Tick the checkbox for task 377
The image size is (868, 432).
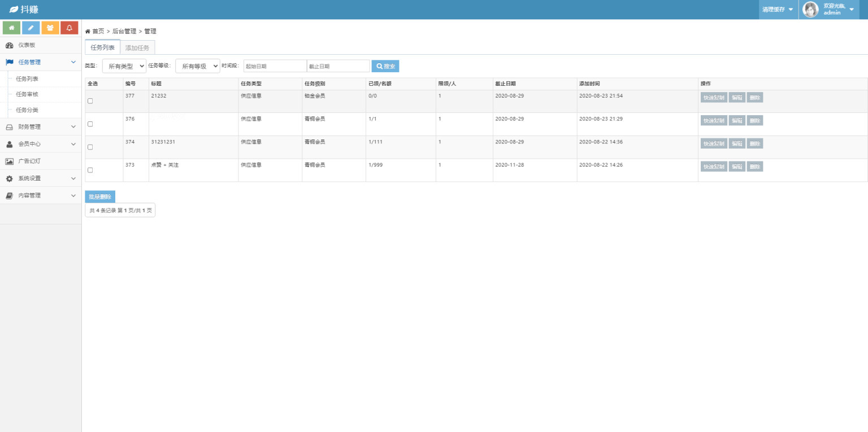click(x=90, y=101)
